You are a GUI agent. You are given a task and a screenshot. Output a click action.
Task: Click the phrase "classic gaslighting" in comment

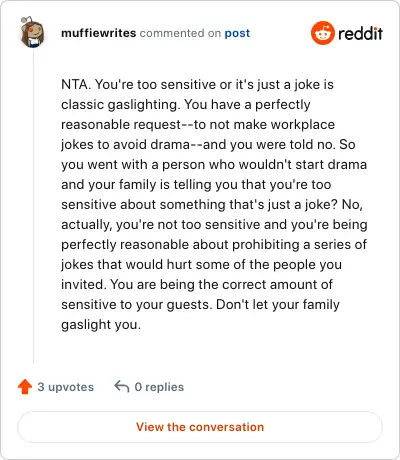tap(121, 105)
